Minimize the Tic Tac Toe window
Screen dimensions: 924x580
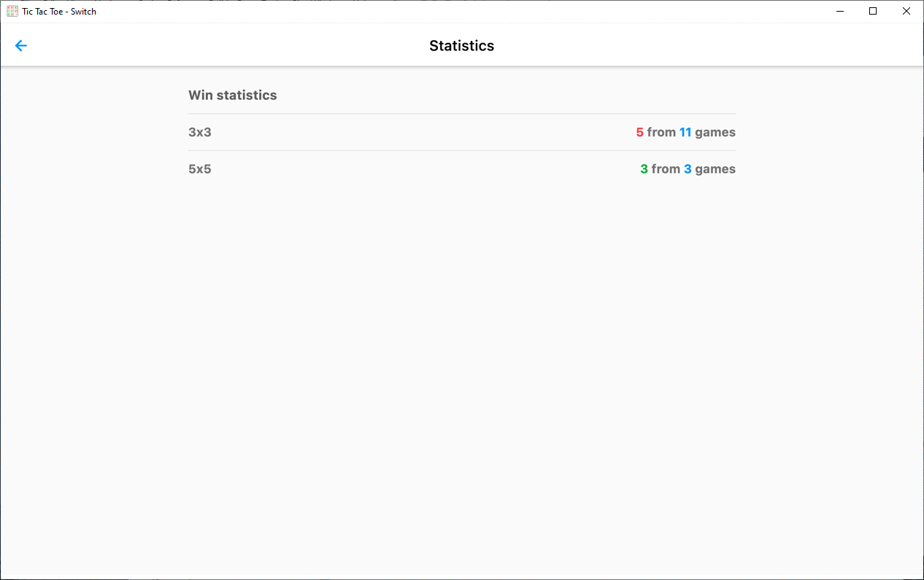coord(840,11)
